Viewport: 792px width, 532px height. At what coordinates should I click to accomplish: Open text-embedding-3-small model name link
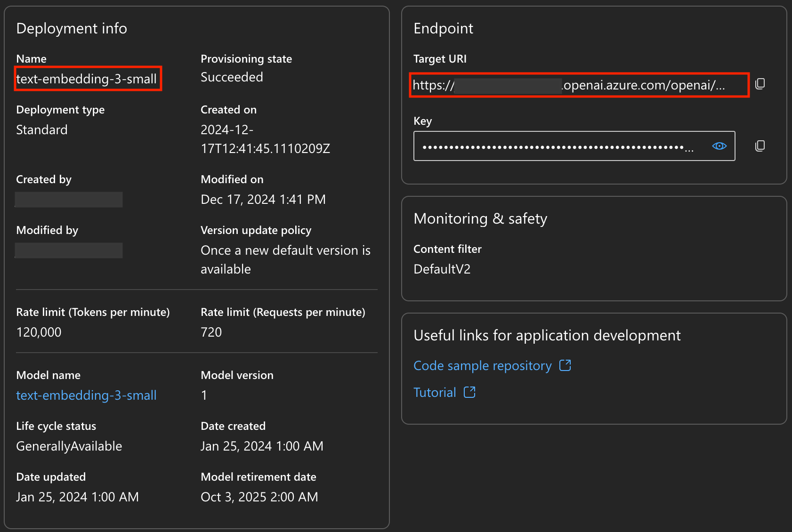tap(86, 395)
